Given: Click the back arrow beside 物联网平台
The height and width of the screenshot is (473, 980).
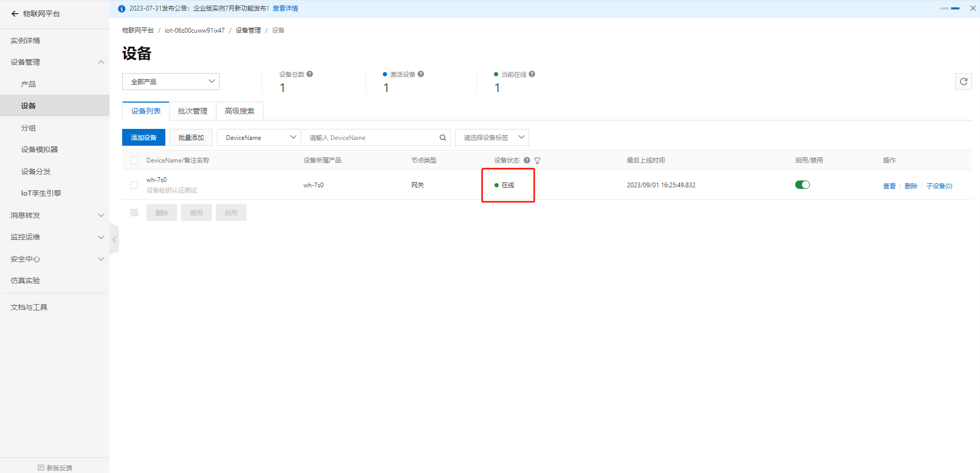Looking at the screenshot, I should pyautogui.click(x=15, y=14).
